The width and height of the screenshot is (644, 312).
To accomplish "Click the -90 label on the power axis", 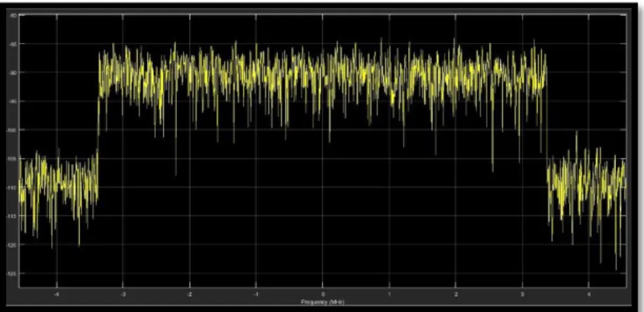I will click(x=13, y=73).
